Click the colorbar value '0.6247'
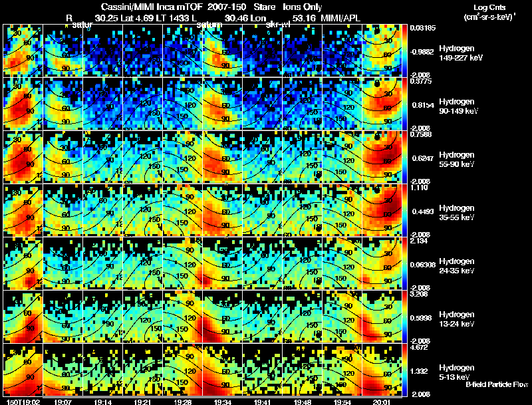Image resolution: width=532 pixels, height=405 pixels. pos(423,158)
